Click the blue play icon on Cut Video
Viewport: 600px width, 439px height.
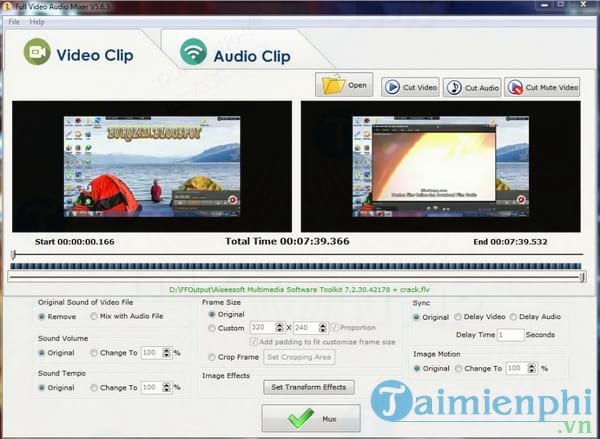392,87
